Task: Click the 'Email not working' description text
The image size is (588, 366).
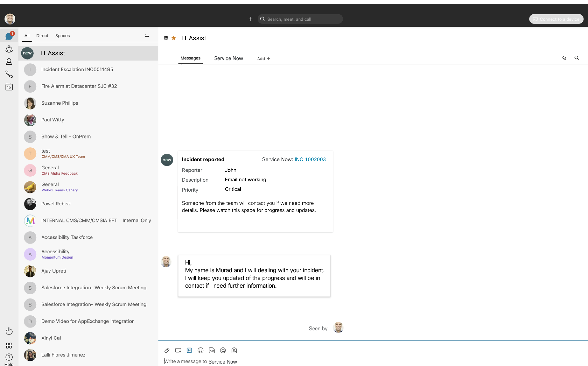Action: pos(246,180)
